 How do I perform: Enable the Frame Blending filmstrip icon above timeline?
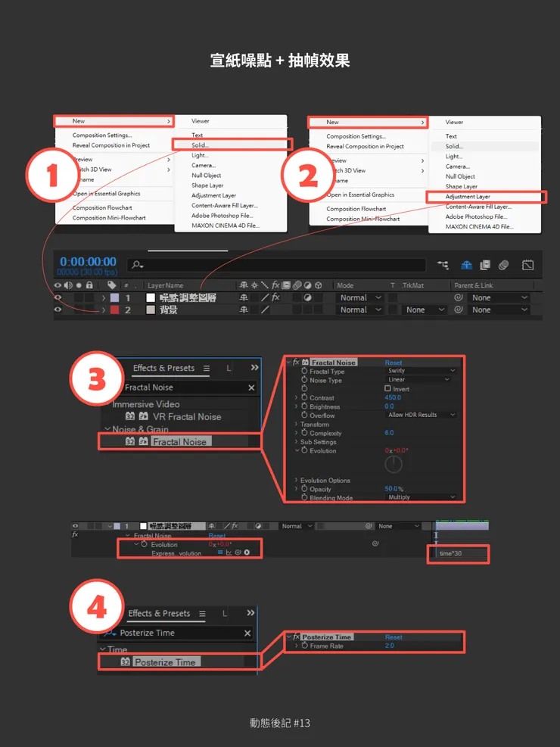click(x=485, y=265)
